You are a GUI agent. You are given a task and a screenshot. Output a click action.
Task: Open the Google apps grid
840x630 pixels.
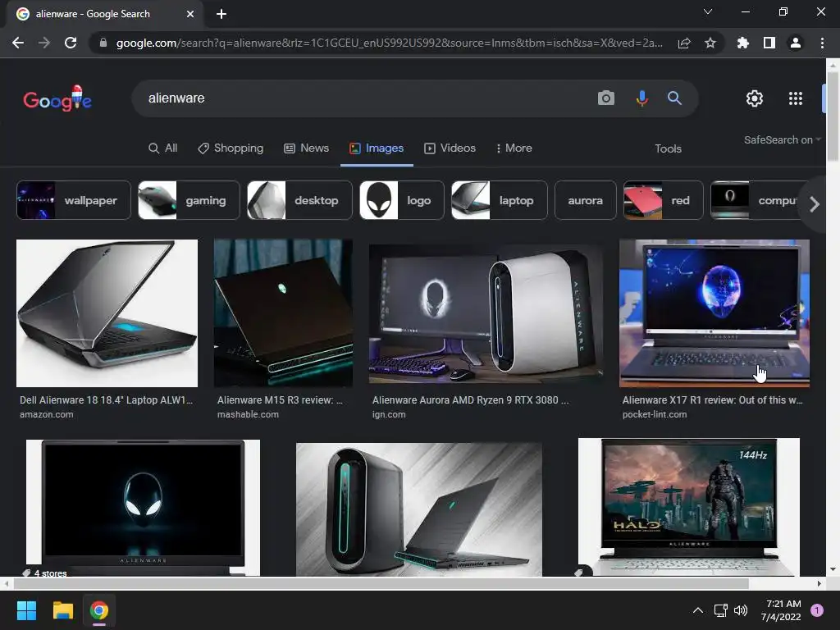click(x=796, y=98)
